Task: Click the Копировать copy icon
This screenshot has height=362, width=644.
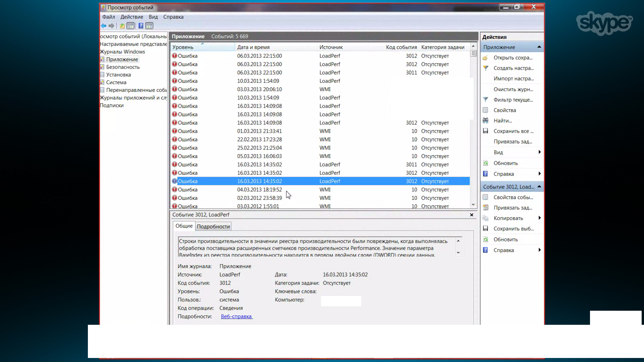Action: coord(485,218)
